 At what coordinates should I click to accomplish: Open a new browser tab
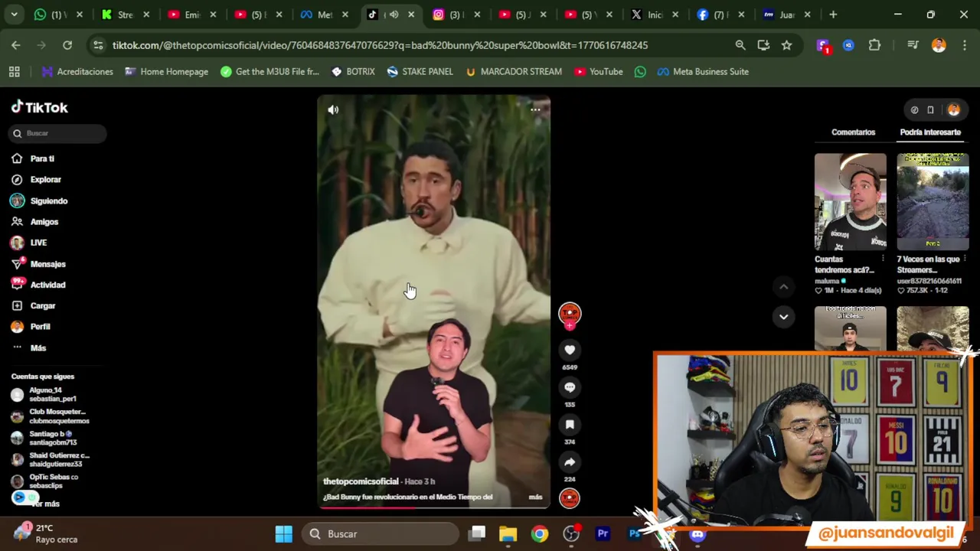[x=833, y=15]
